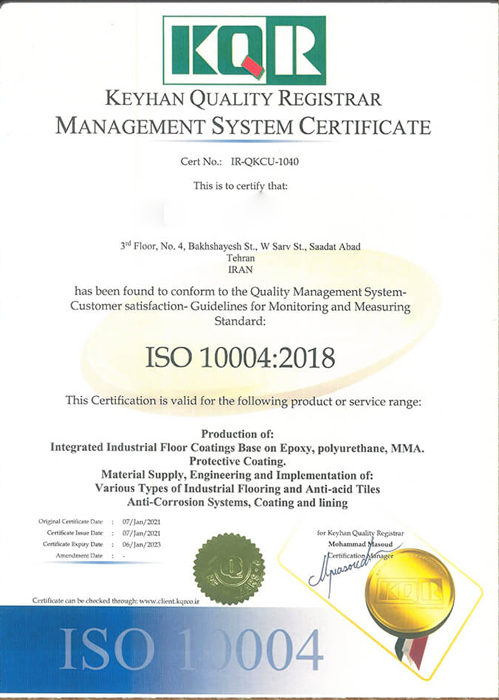Screen dimensions: 499x700
Task: Click the green KQR logo at top
Action: [244, 50]
